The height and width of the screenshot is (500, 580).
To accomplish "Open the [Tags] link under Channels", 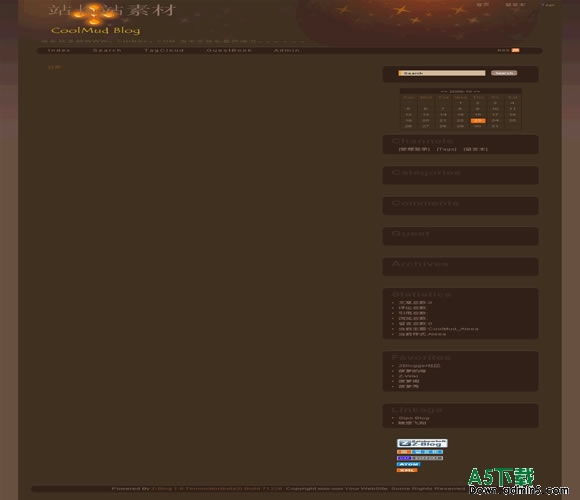I will coord(446,149).
